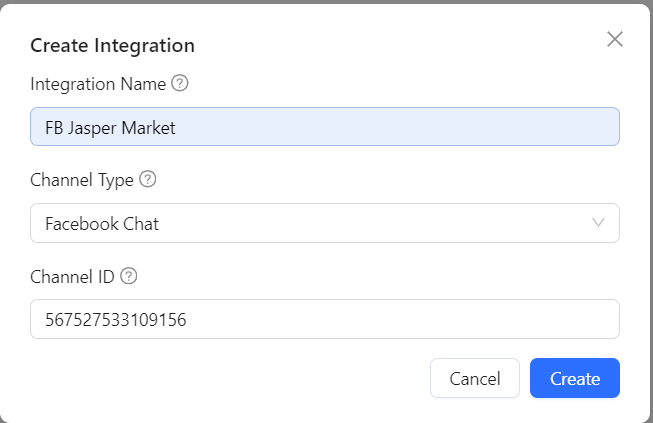
Task: Click the Channel Type label text
Action: coord(82,180)
